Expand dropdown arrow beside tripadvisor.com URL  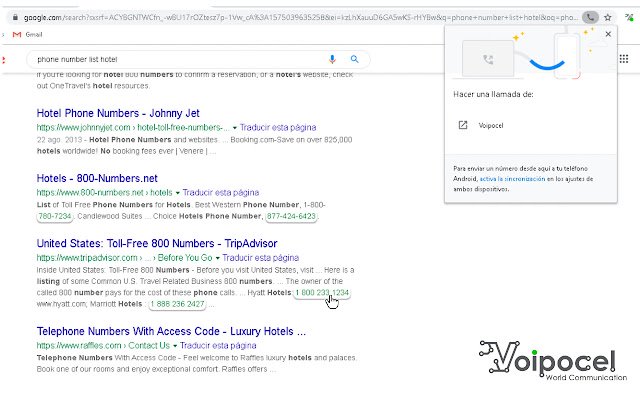point(218,258)
